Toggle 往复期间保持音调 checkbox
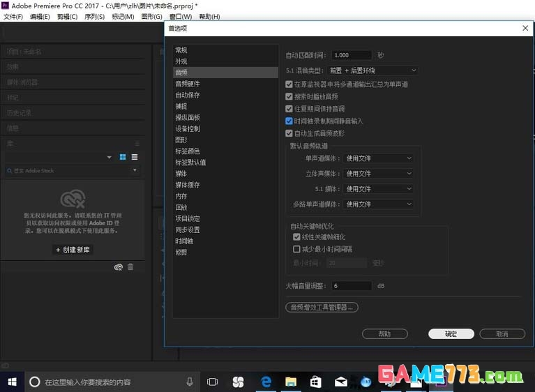Screen dimensions: 535x392 click(x=289, y=109)
